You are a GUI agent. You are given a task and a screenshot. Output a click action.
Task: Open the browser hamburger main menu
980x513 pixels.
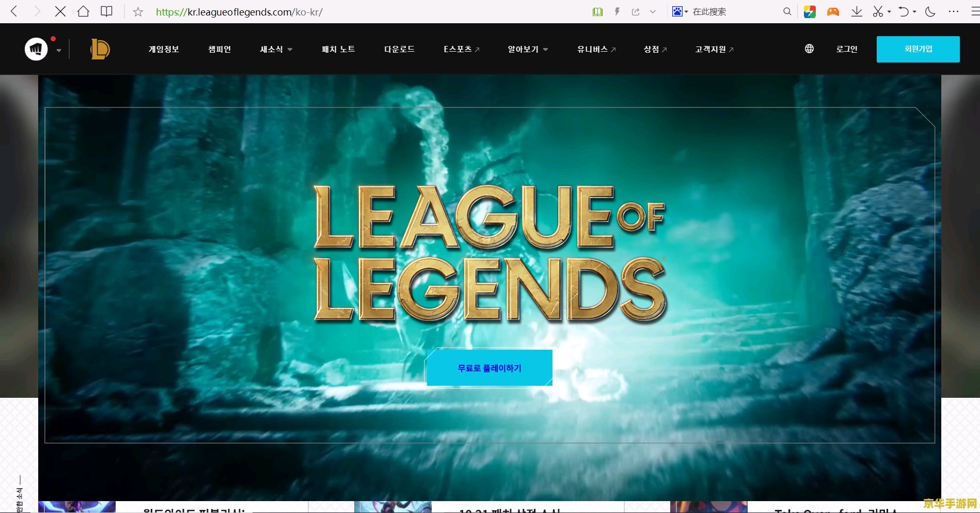(x=975, y=11)
